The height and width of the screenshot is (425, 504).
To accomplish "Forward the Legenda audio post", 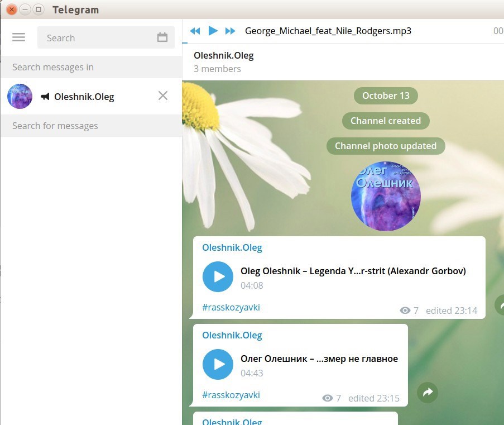I will (x=500, y=305).
